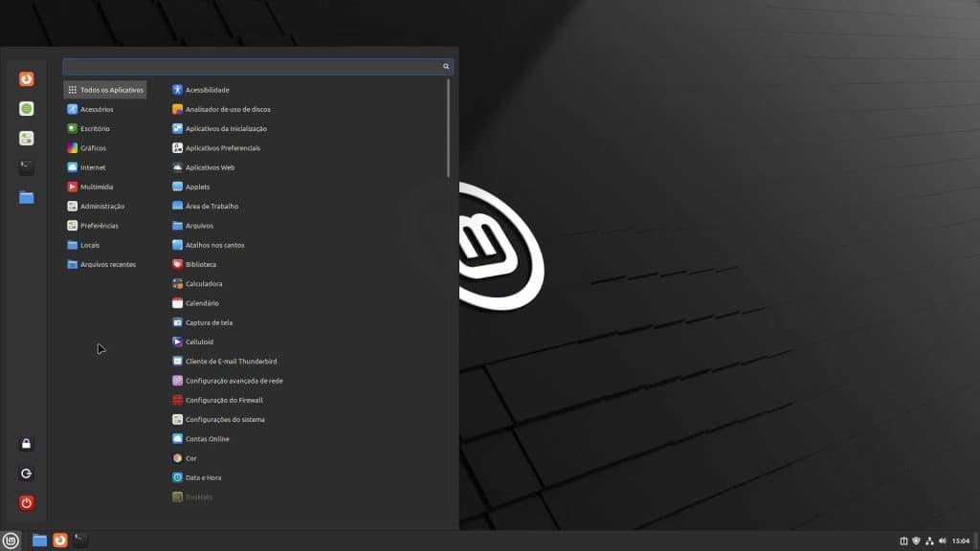Click the network icon in the tray

point(930,539)
